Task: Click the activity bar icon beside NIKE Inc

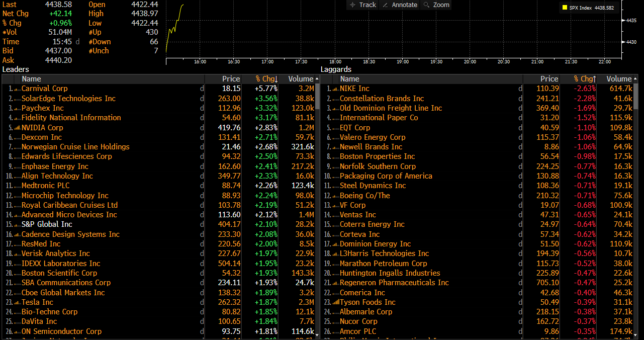Action: point(336,89)
